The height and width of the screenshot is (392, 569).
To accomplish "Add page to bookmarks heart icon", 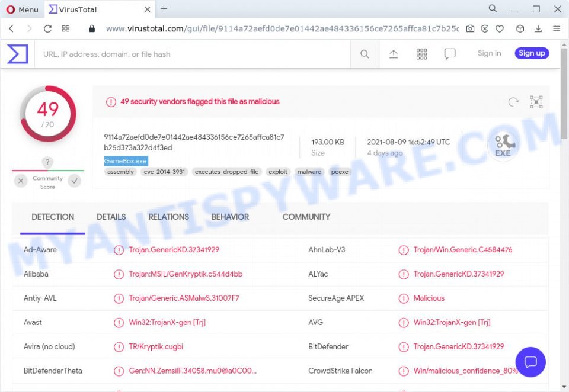I will tap(500, 28).
